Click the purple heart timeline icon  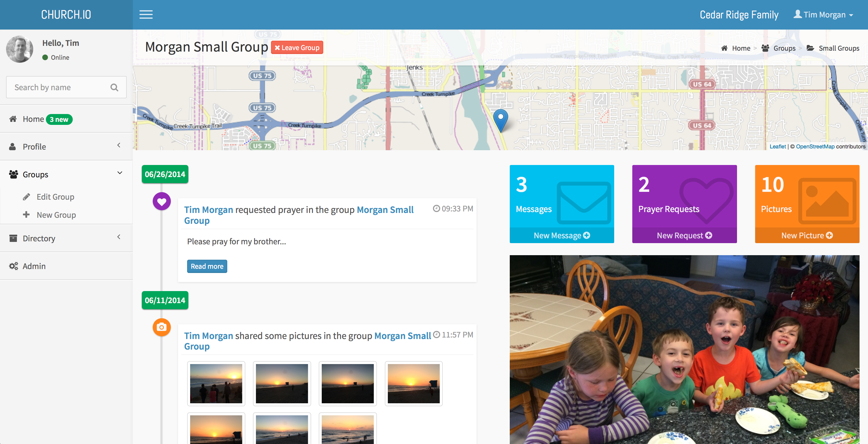[x=162, y=201]
